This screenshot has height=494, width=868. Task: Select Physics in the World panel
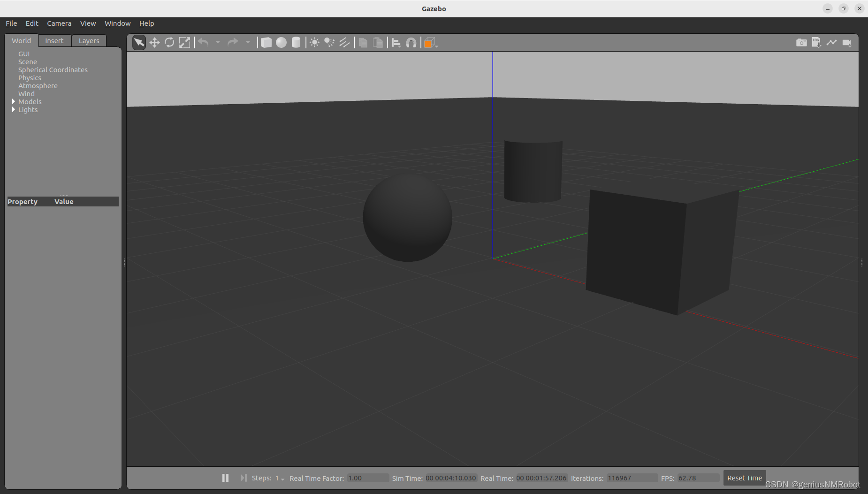[30, 77]
